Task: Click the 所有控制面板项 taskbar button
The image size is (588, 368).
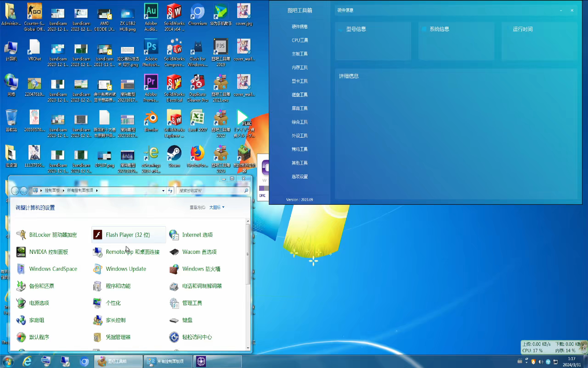Action: pos(168,361)
